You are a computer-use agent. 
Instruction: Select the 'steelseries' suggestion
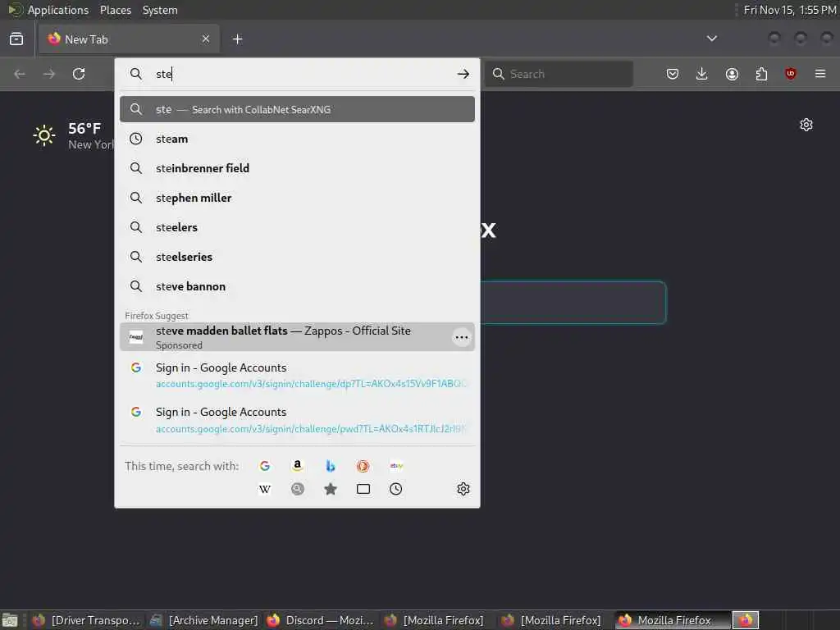point(297,257)
